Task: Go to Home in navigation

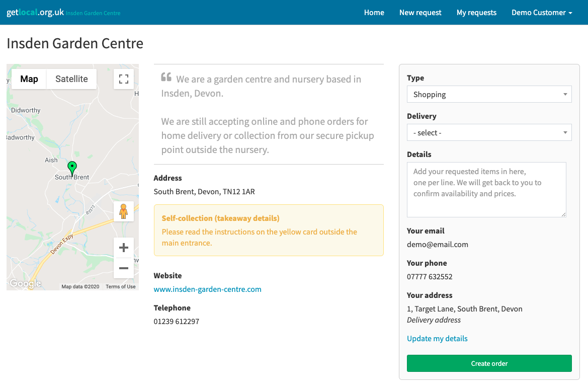Action: (374, 13)
